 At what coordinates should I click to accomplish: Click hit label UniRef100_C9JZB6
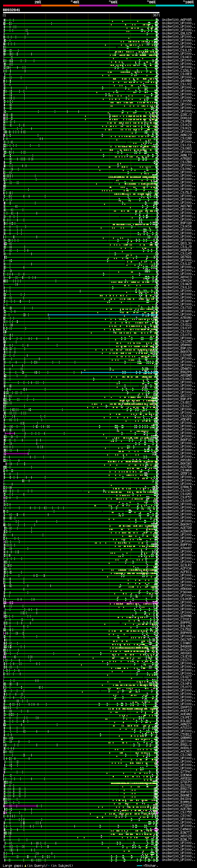[177, 162]
